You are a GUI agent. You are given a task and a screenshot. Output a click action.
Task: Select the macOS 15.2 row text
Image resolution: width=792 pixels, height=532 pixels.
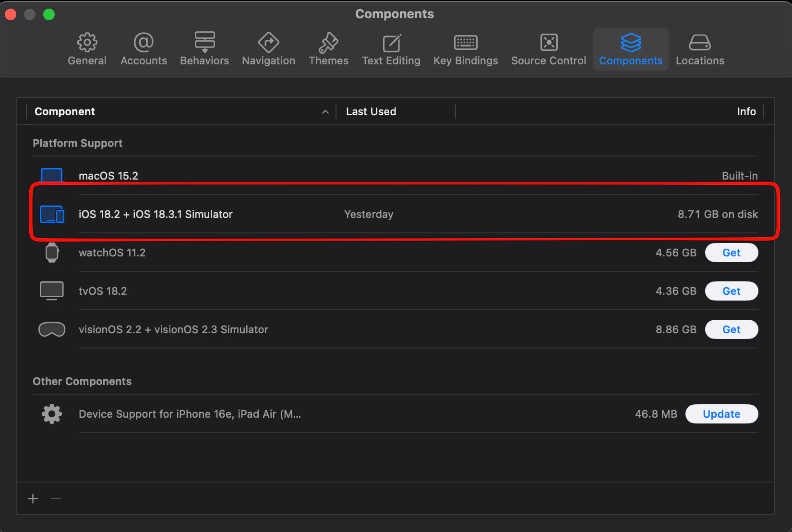coord(108,176)
